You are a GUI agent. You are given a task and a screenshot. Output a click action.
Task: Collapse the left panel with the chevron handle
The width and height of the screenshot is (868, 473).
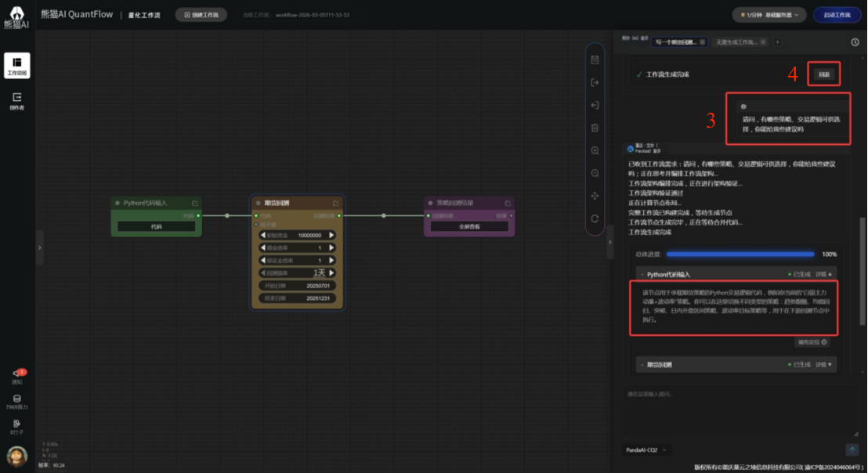[39, 247]
